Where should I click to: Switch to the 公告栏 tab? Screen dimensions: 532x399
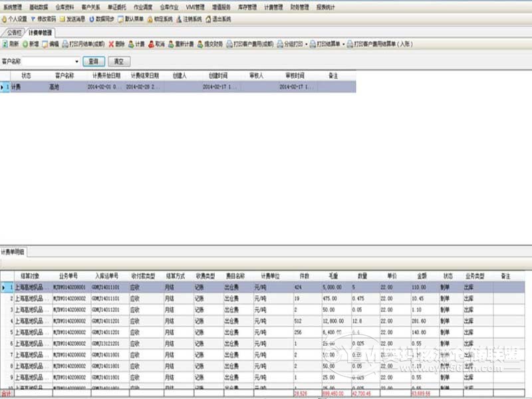tap(14, 33)
